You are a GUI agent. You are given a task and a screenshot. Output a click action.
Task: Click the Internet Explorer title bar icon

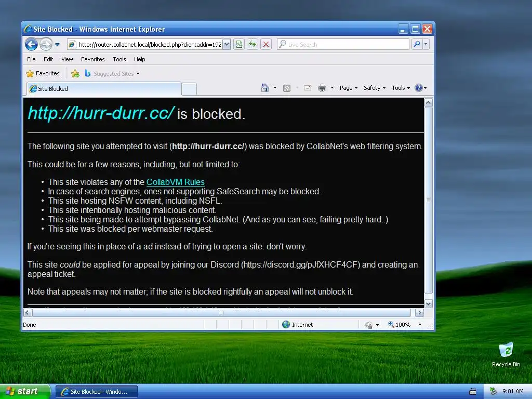pyautogui.click(x=28, y=29)
